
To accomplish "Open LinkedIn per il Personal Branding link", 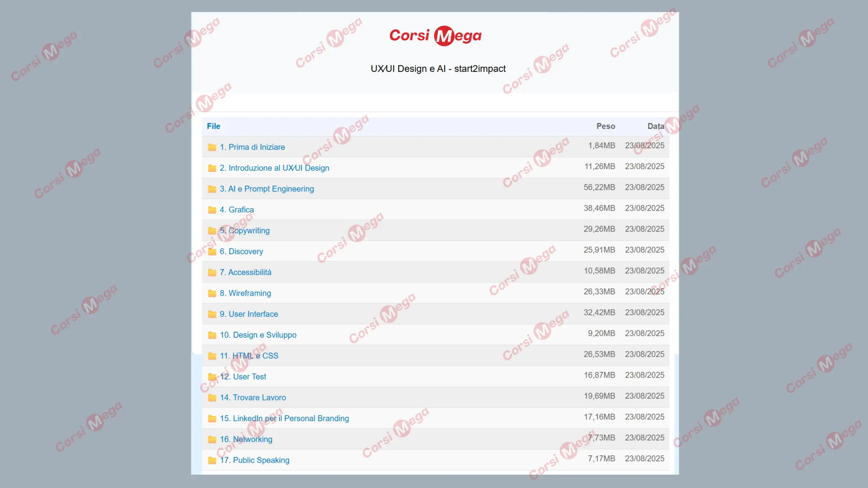I will [x=284, y=418].
